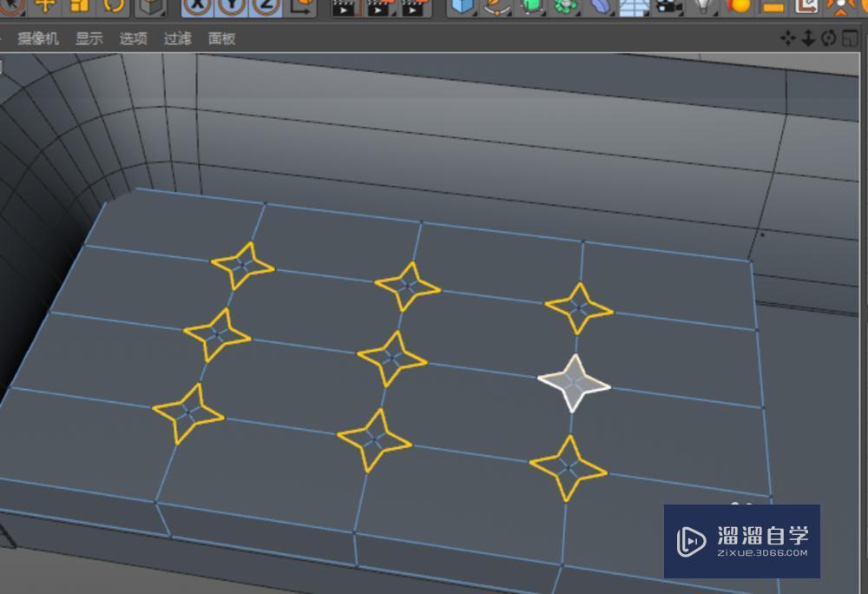This screenshot has width=868, height=594.
Task: Open the green subdivision generator palette
Action: click(x=531, y=6)
